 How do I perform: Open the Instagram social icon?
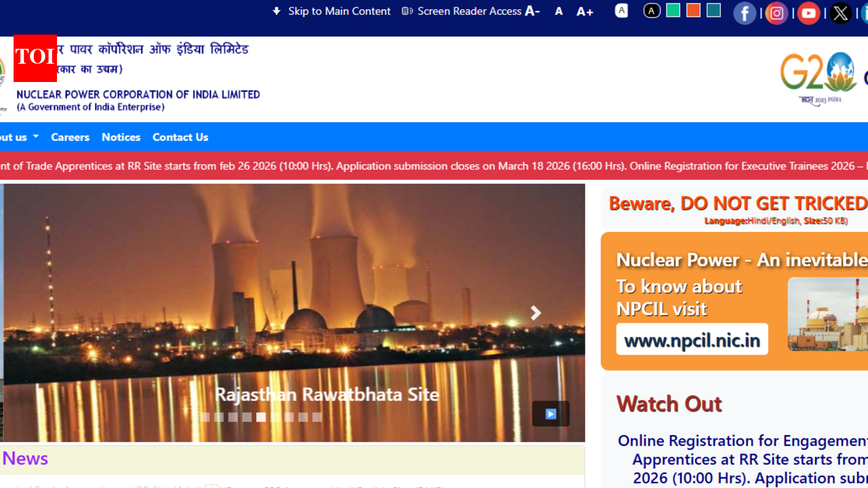pos(776,14)
